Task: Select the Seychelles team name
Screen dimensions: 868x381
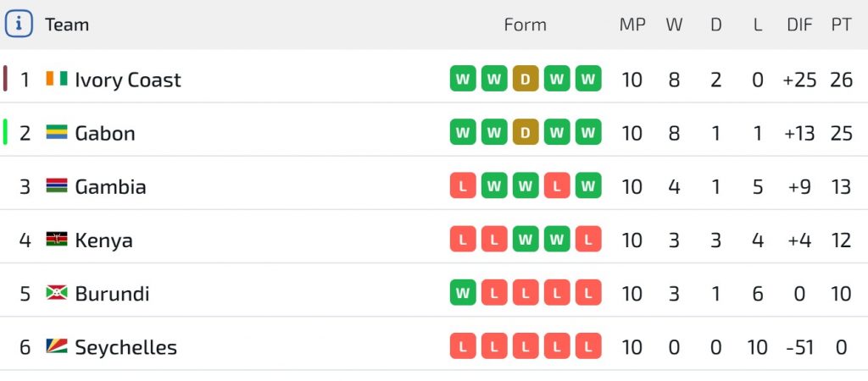Action: click(126, 347)
